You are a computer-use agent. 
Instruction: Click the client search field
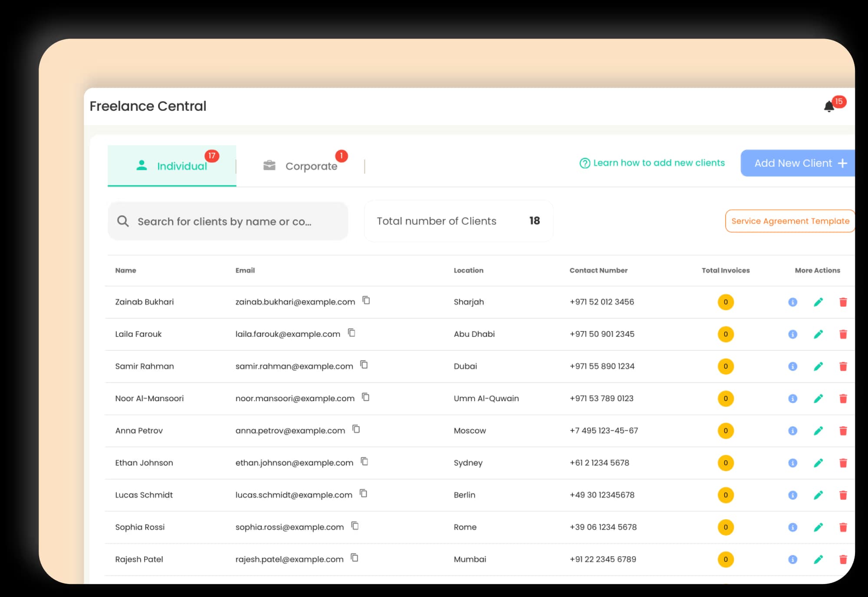(228, 221)
